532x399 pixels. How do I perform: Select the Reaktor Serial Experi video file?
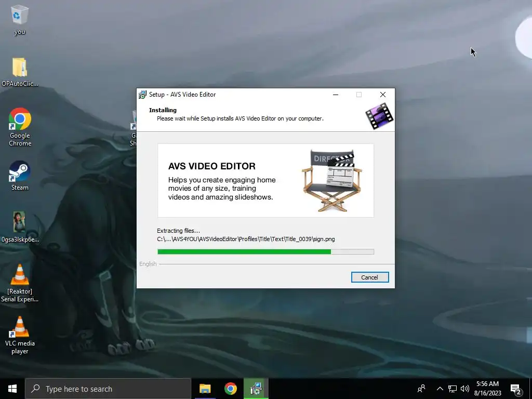click(x=20, y=283)
